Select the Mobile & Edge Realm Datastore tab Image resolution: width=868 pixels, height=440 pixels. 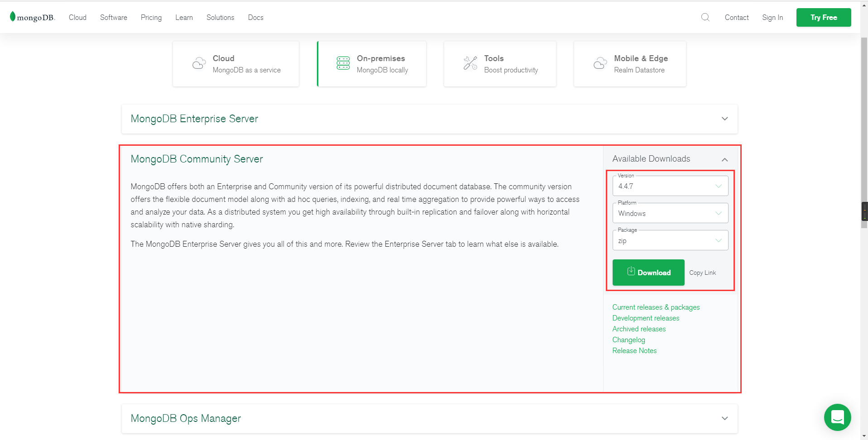pyautogui.click(x=630, y=64)
